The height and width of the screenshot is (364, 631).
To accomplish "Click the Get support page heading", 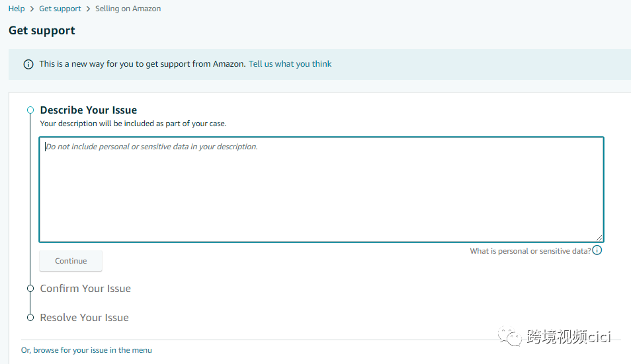I will click(42, 30).
